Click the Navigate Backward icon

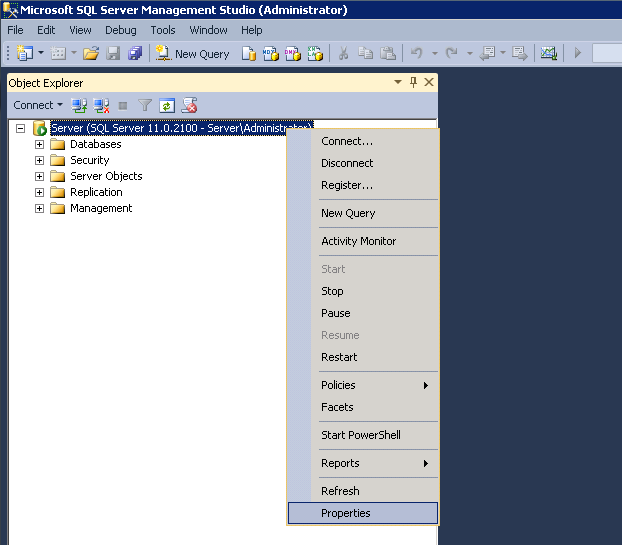(488, 53)
